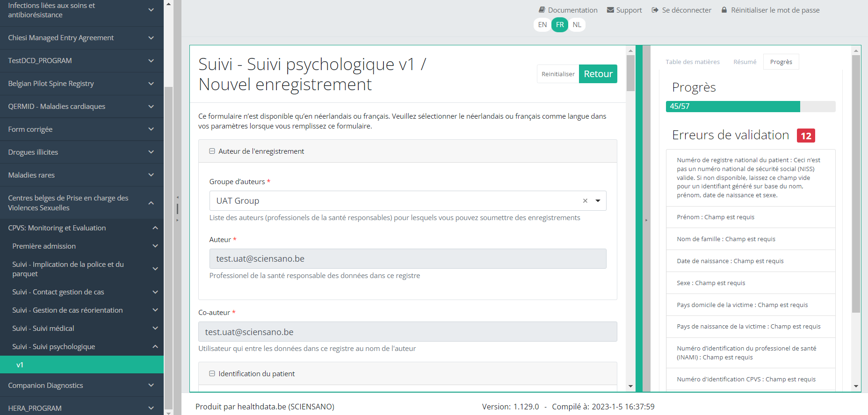Open the Groupe d'auteurs dropdown arrow
The image size is (868, 415).
[x=598, y=201]
